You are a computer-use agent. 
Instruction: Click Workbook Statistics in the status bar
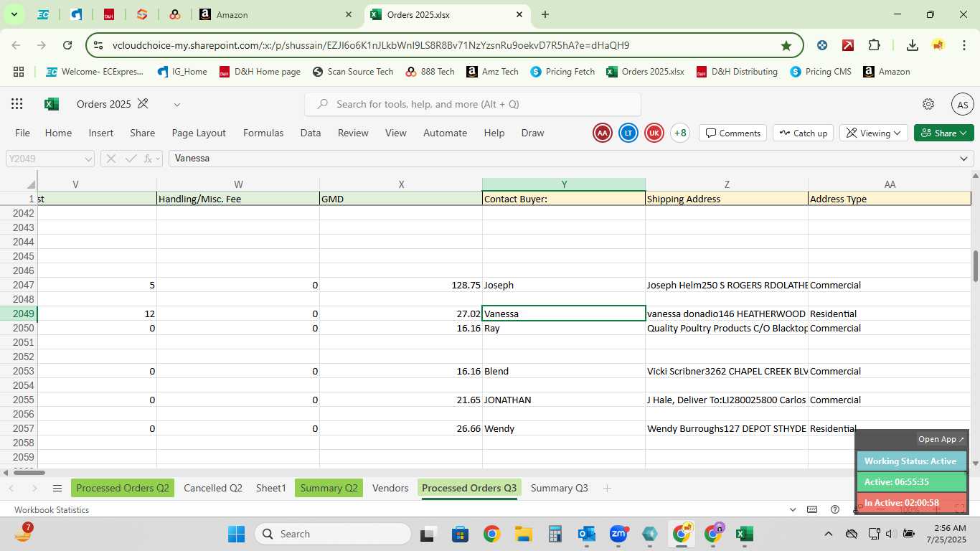click(x=52, y=510)
